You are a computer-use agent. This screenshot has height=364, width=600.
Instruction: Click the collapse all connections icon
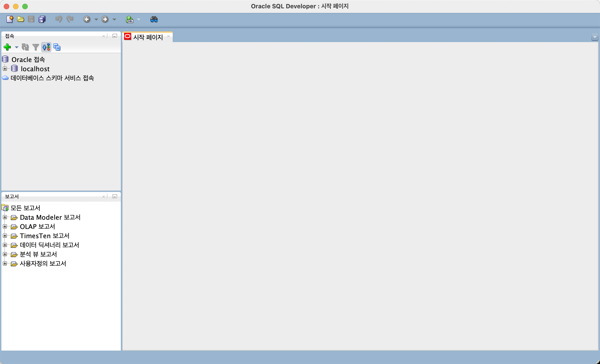pos(57,47)
